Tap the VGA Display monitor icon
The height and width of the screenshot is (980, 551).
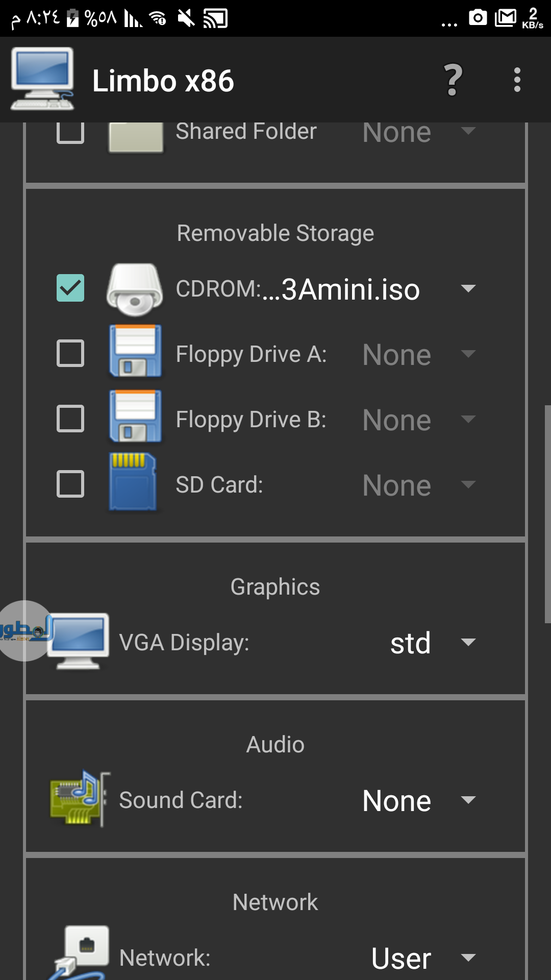(x=79, y=641)
